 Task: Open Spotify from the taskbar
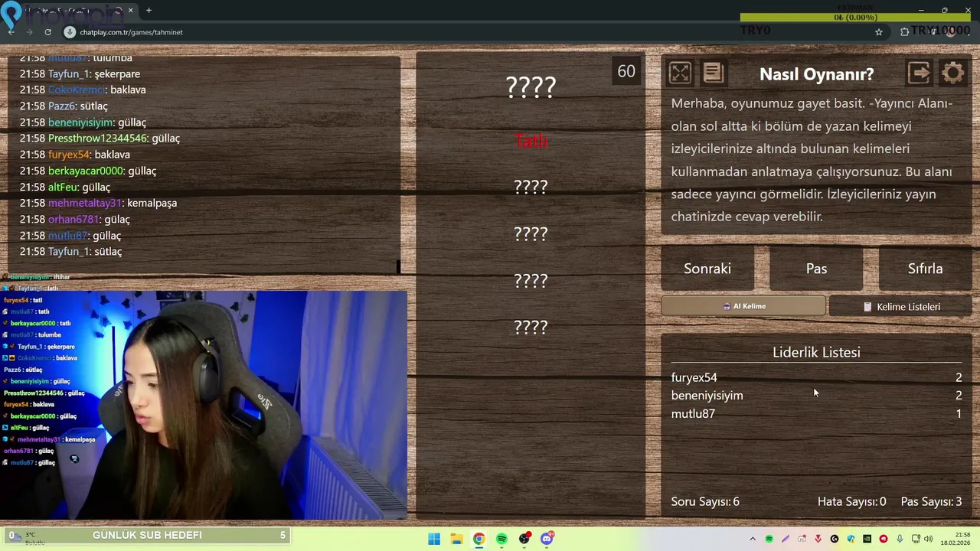[501, 539]
